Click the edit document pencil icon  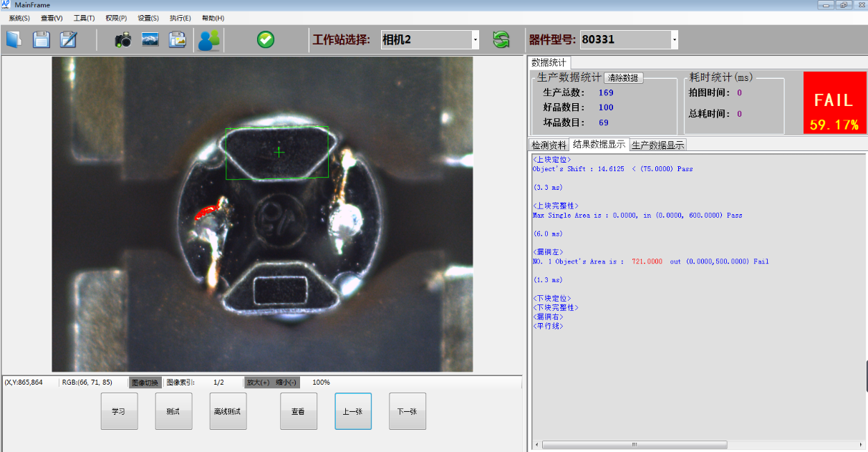(x=69, y=40)
